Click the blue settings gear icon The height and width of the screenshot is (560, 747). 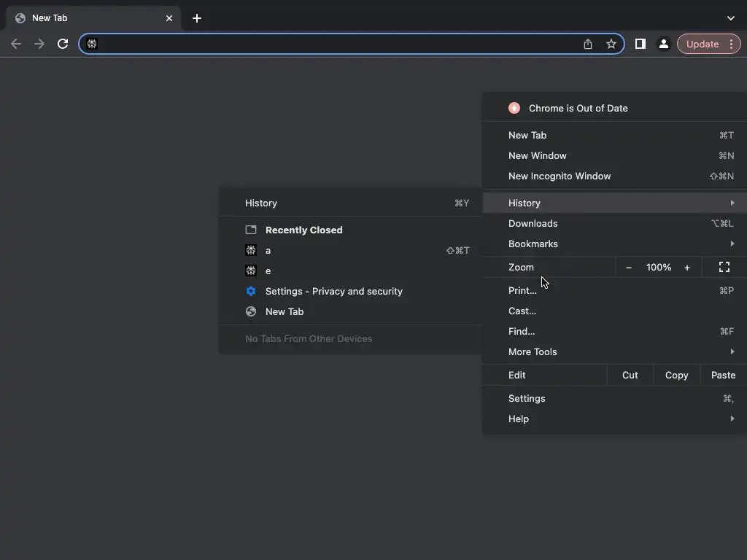pyautogui.click(x=251, y=292)
